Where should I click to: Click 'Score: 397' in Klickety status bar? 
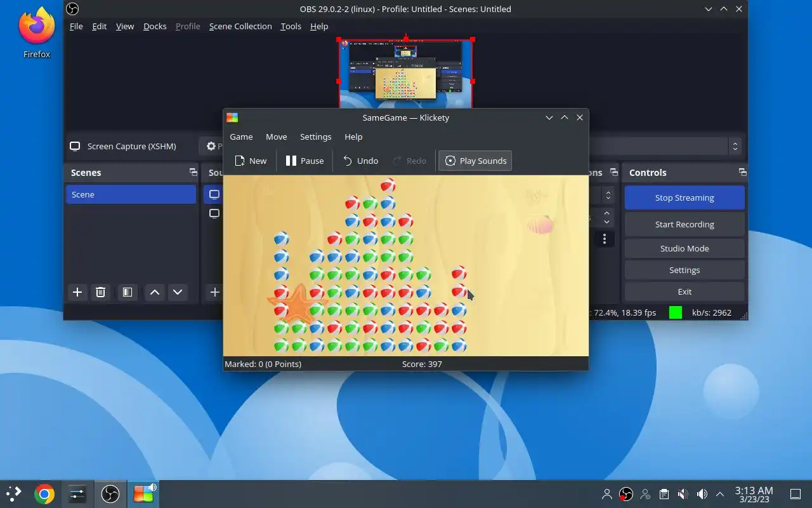(x=422, y=364)
